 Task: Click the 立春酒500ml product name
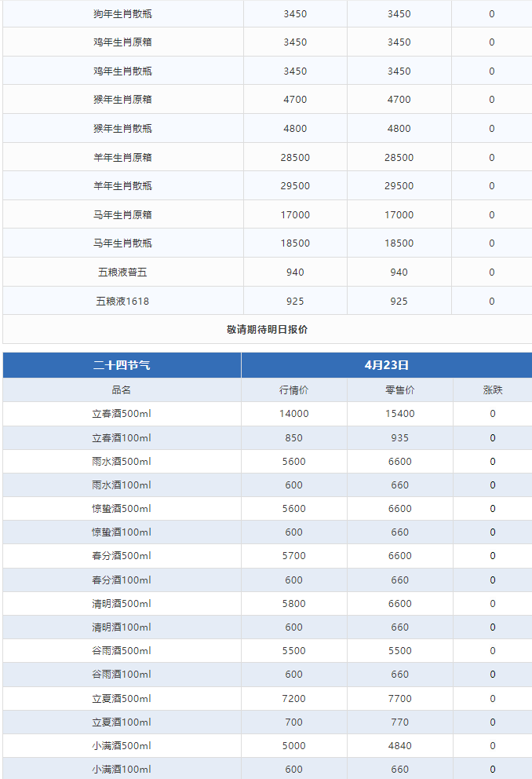(x=122, y=414)
